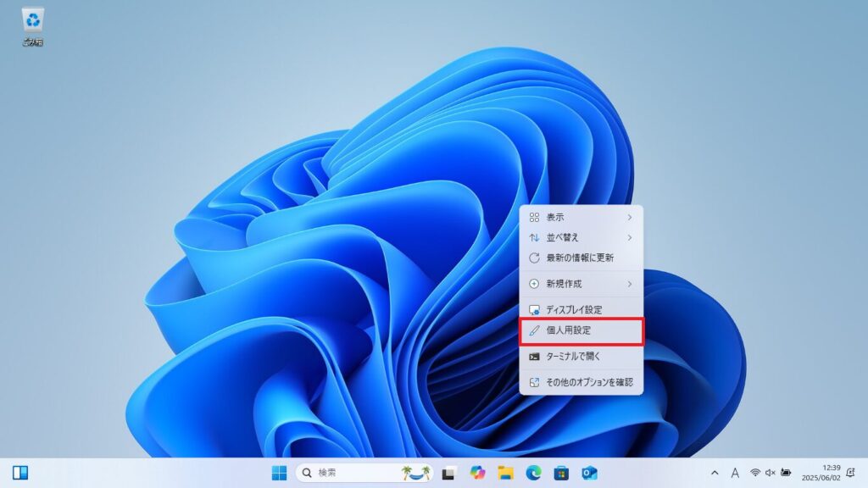Open the Widgets panel on taskbar
Viewport: 868px width, 488px height.
pos(20,473)
